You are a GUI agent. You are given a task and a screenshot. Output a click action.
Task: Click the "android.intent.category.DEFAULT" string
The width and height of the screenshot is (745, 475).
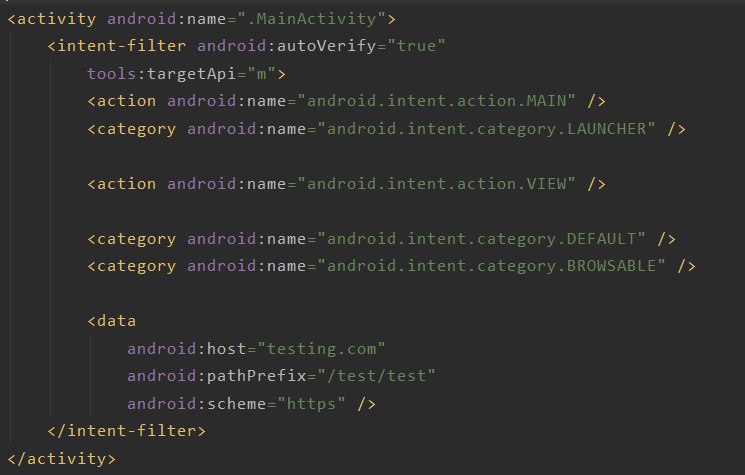click(x=481, y=238)
